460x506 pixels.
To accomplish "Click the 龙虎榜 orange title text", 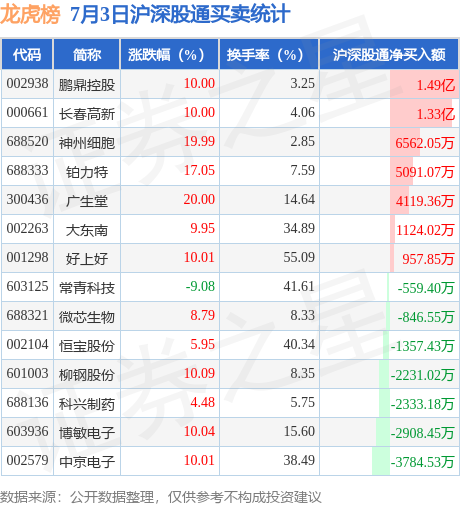I will coord(30,15).
